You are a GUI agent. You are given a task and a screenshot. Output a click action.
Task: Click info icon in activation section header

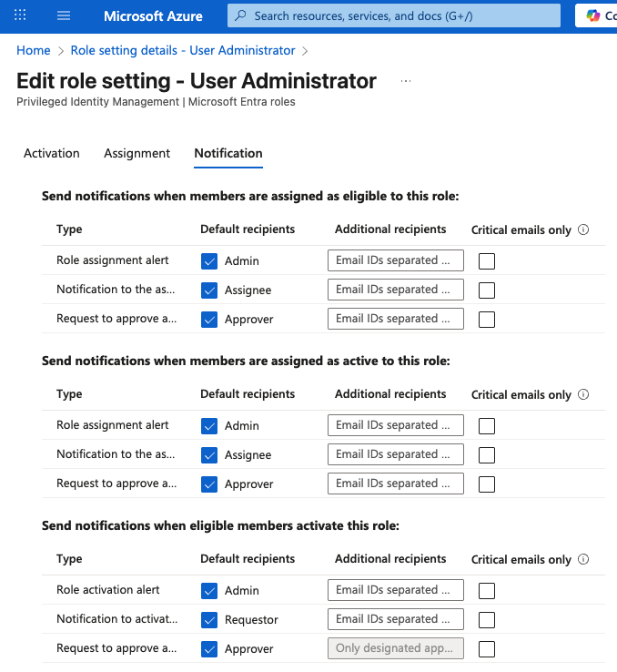coord(583,559)
